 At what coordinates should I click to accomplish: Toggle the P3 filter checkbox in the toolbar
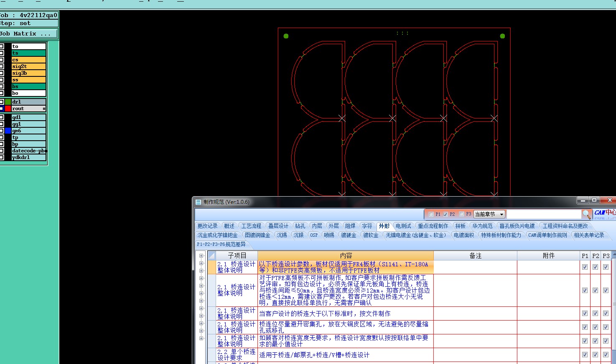pyautogui.click(x=461, y=214)
